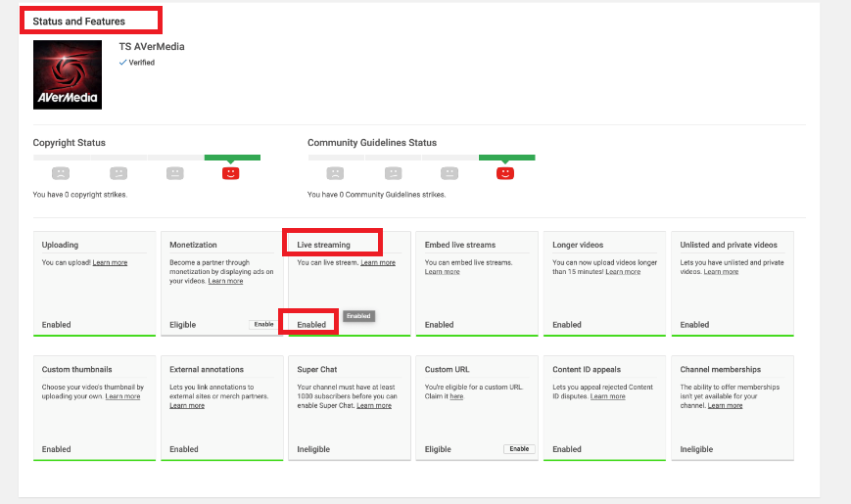
Task: Click the 'Uploading' card title
Action: click(61, 245)
